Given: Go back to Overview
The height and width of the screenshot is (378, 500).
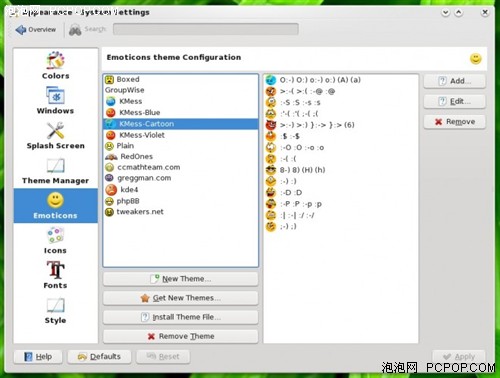Looking at the screenshot, I should [36, 30].
